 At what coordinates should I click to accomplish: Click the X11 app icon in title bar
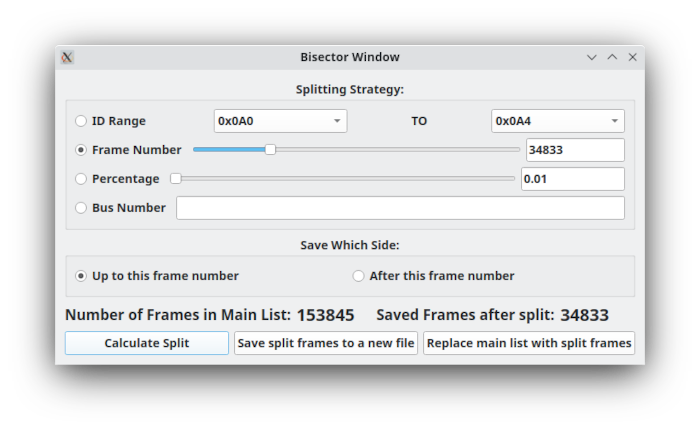point(67,57)
